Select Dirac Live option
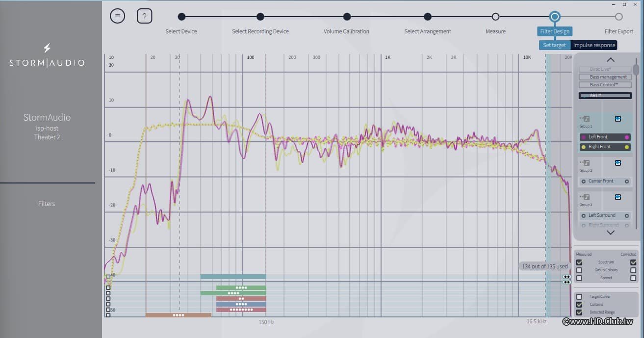This screenshot has width=644, height=338. [605, 69]
